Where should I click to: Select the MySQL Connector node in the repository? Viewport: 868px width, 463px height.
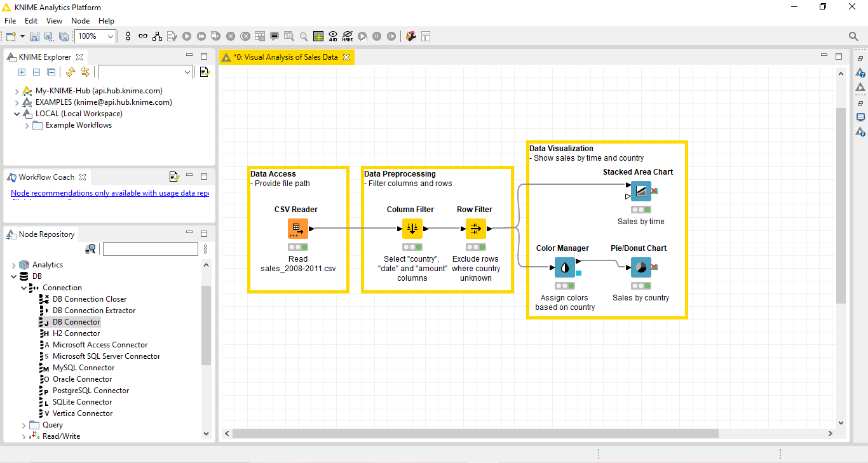[x=83, y=367]
